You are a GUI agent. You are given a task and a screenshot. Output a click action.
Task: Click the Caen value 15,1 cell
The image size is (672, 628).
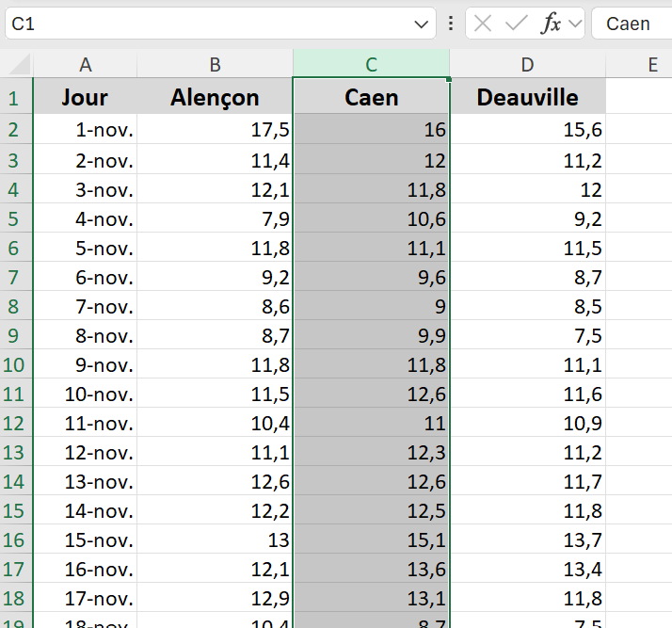tap(372, 540)
